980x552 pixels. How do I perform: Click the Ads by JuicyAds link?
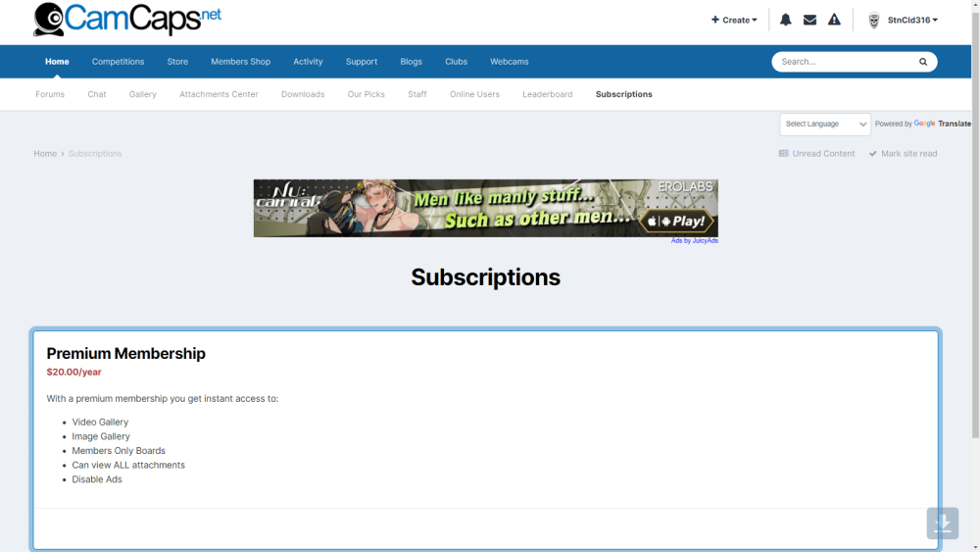point(695,240)
